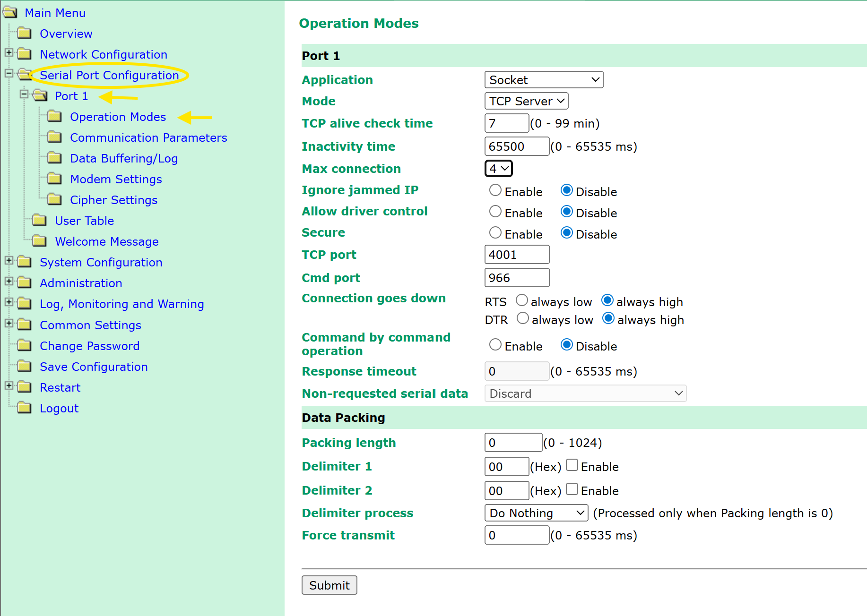The image size is (867, 616).
Task: Click the folder icon next to Save Configuration
Action: pyautogui.click(x=24, y=367)
